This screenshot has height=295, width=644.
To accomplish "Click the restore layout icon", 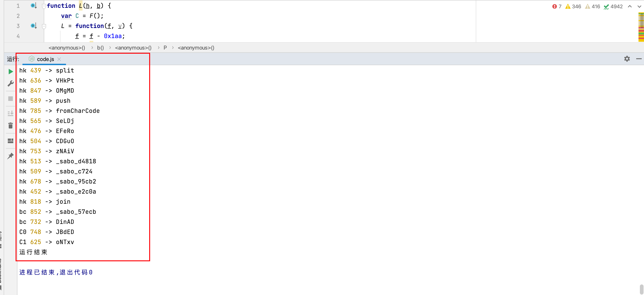I will coord(11,141).
